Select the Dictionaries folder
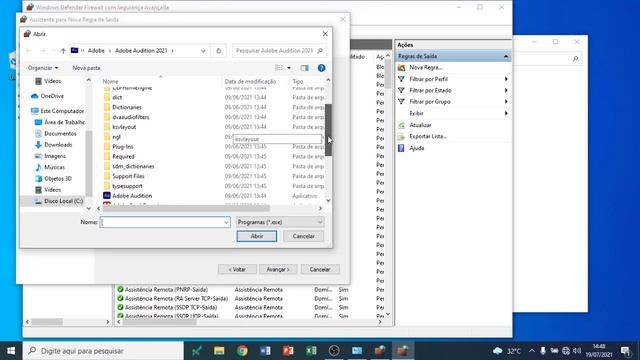The image size is (640, 360). tap(127, 107)
